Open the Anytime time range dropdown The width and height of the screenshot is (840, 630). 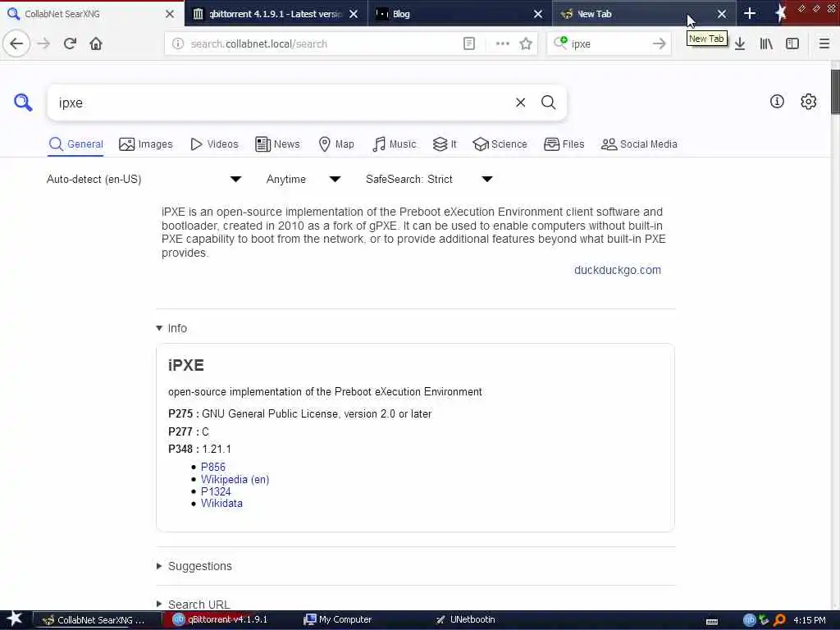pyautogui.click(x=304, y=179)
